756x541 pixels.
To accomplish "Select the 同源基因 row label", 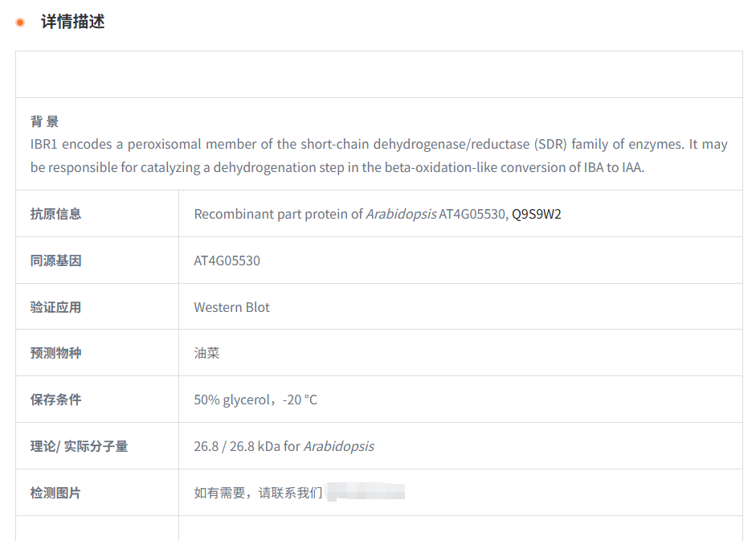I will pyautogui.click(x=55, y=260).
